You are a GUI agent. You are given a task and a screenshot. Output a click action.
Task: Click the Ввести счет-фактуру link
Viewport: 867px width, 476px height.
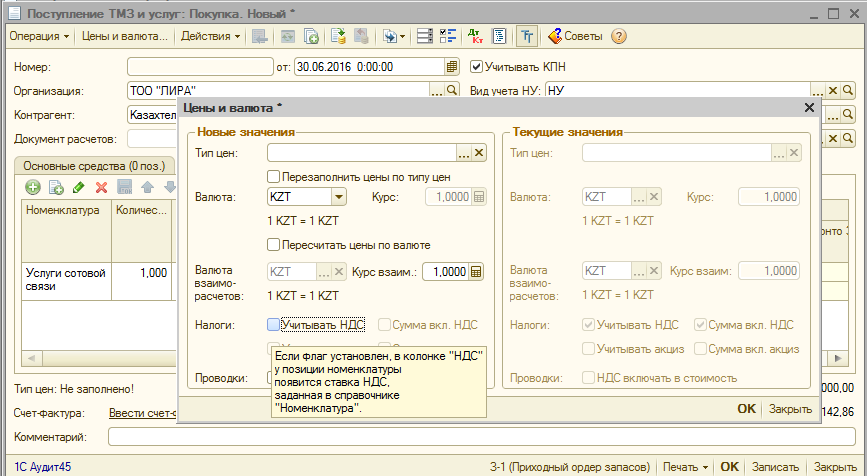143,413
